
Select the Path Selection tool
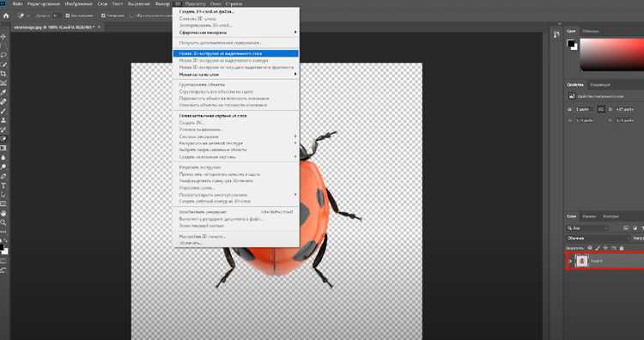3,195
